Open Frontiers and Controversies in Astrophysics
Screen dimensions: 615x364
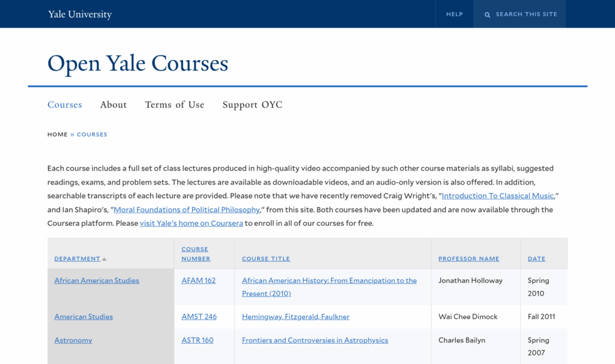[315, 340]
